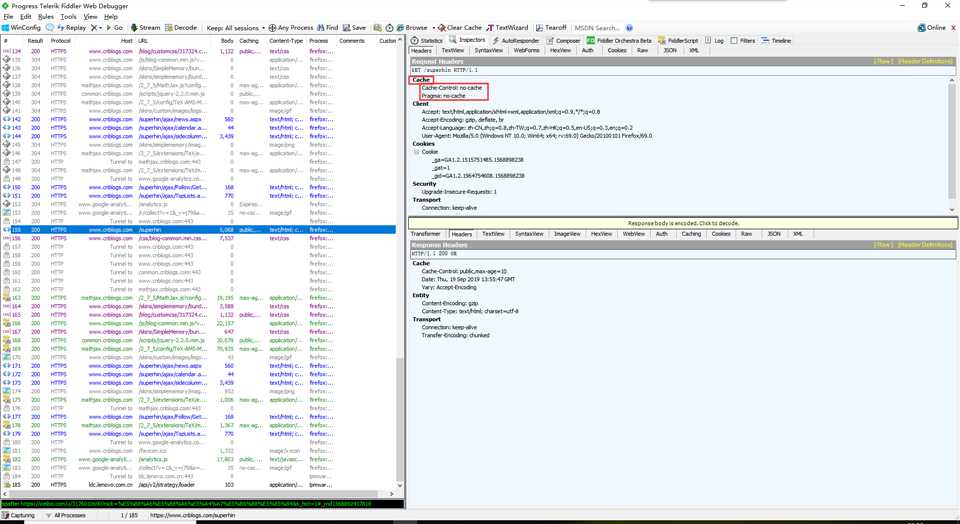Click the camera screenshot toolbar icon
Image resolution: width=960 pixels, height=524 pixels.
tap(378, 28)
